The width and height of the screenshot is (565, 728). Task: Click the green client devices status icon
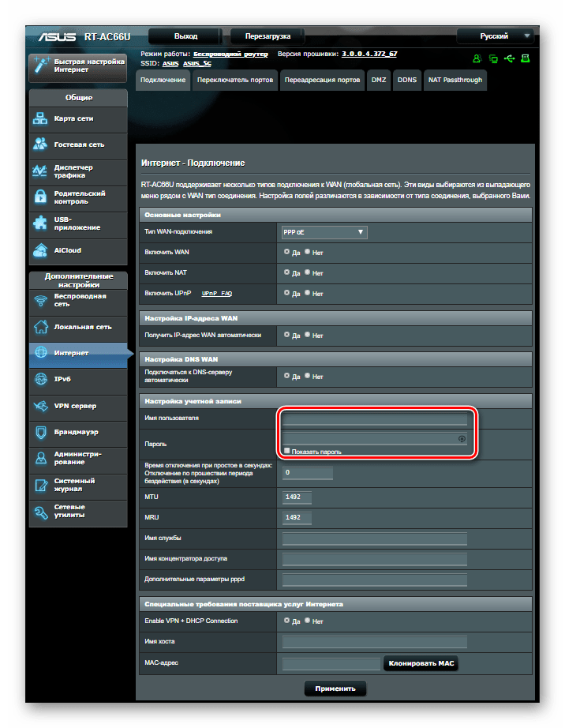point(493,58)
